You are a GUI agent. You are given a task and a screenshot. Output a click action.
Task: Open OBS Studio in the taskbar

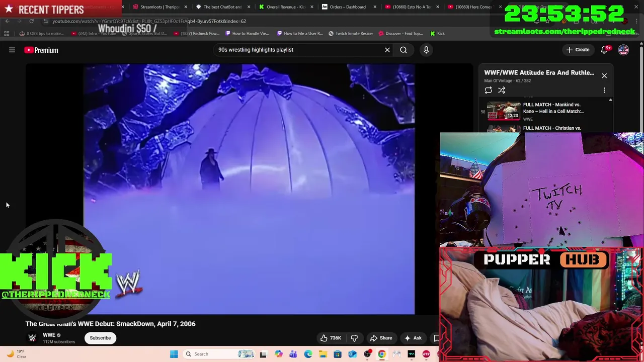[367, 354]
